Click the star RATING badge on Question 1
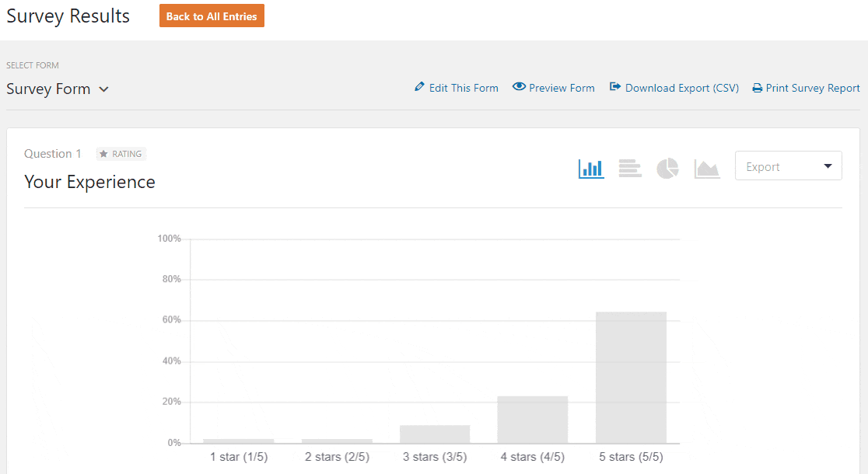Image resolution: width=868 pixels, height=474 pixels. point(121,153)
